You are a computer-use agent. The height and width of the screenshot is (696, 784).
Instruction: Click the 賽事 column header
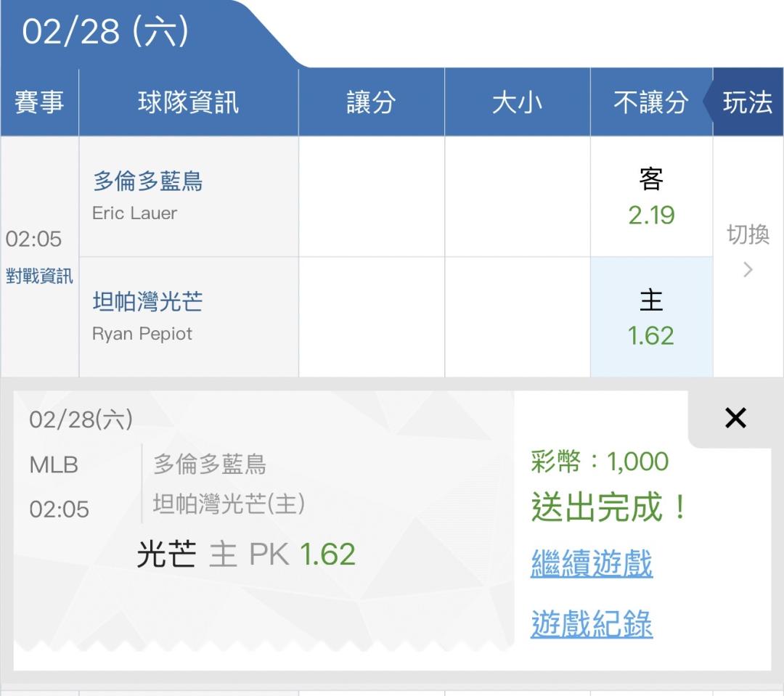(39, 102)
